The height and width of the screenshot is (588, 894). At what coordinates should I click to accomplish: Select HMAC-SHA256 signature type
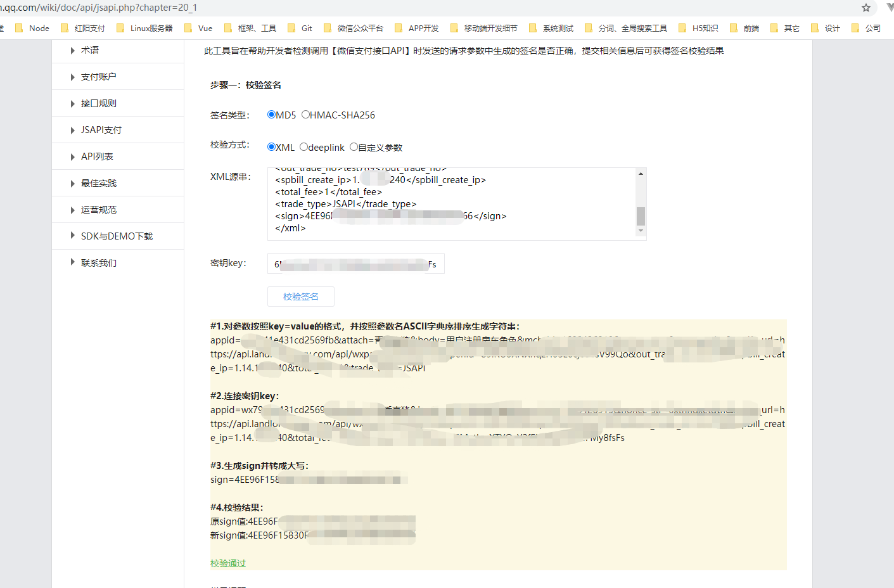pos(305,115)
